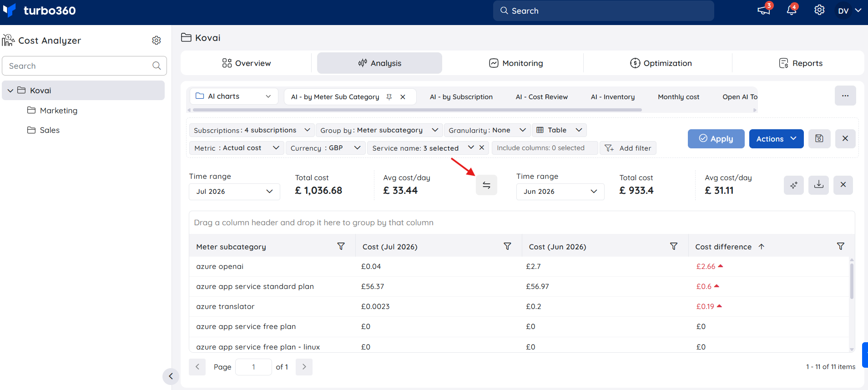868x390 pixels.
Task: Filter the Cost (Jul 2026) column
Action: click(x=507, y=246)
